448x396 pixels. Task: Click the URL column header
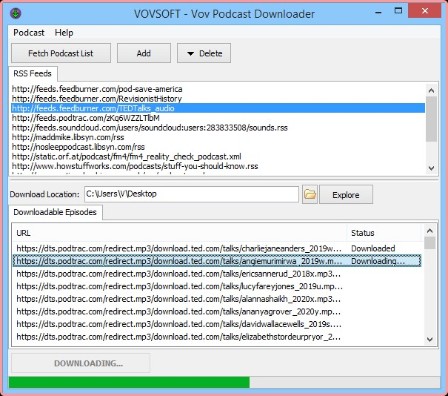(x=180, y=233)
